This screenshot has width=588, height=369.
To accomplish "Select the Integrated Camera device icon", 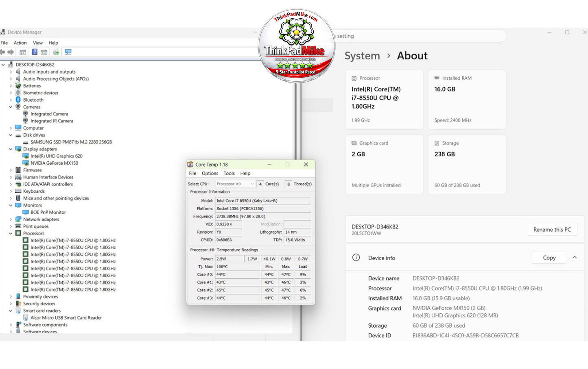I will pos(26,114).
